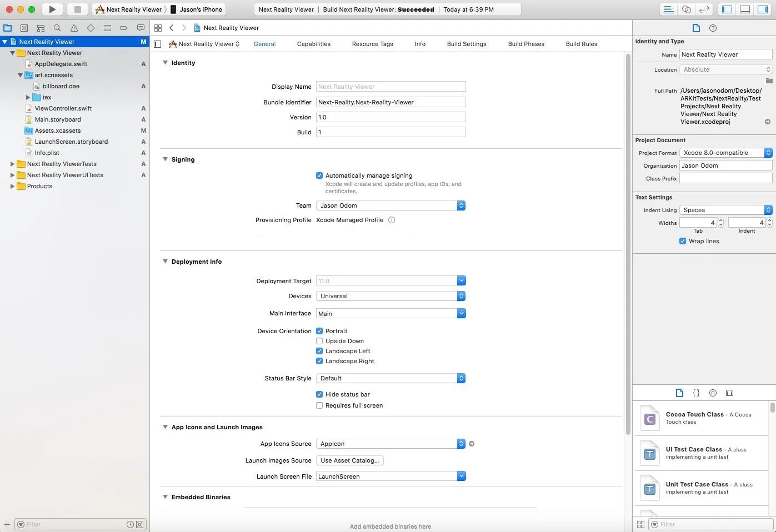776x532 pixels.
Task: Select ViewController.swift in navigator
Action: (63, 108)
